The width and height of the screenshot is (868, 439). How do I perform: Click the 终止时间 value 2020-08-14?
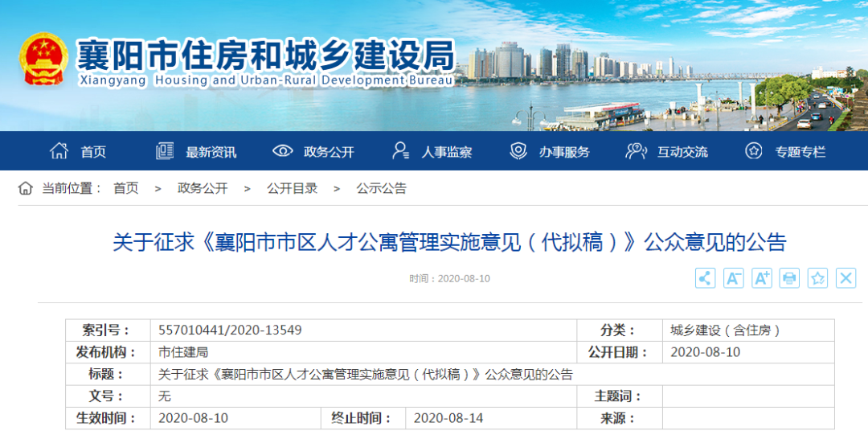[x=448, y=418]
